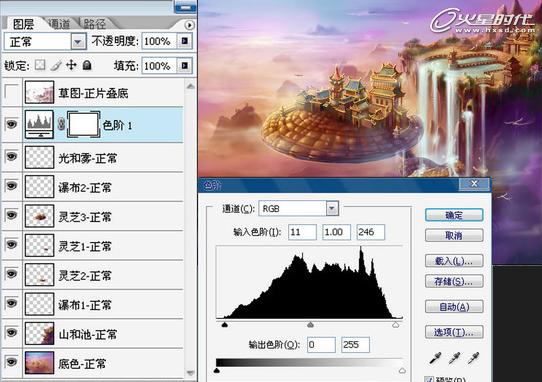This screenshot has height=382, width=542.
Task: Click the 确定 button in Levels dialog
Action: tap(454, 215)
